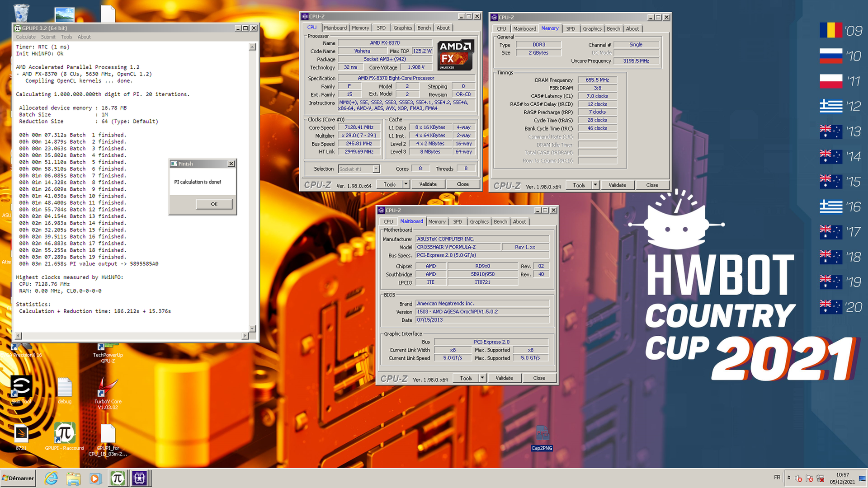Click Close button in CPU tab window
Image resolution: width=868 pixels, height=488 pixels.
point(462,184)
